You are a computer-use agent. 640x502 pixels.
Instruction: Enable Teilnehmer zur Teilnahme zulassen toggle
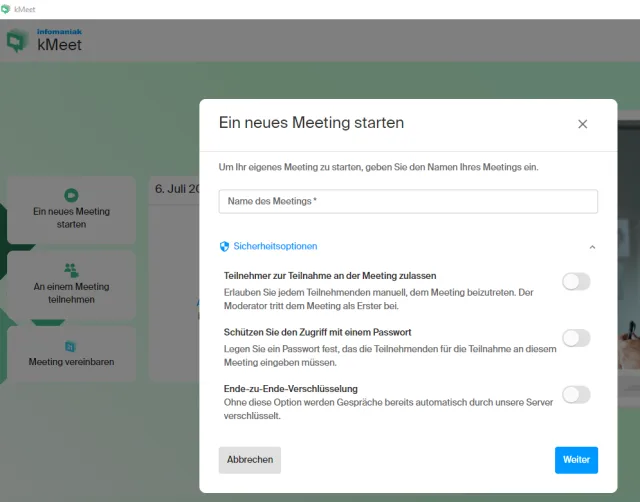(x=576, y=282)
